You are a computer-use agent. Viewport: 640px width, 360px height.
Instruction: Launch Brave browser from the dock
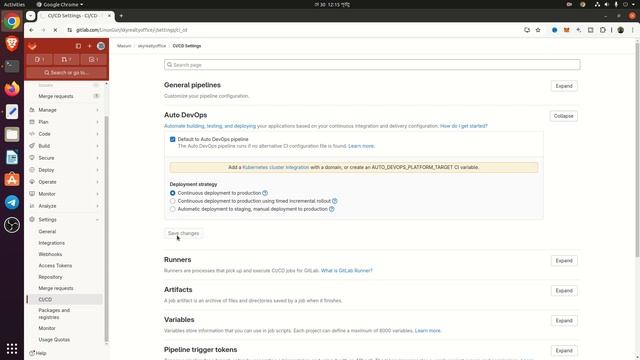[x=12, y=43]
